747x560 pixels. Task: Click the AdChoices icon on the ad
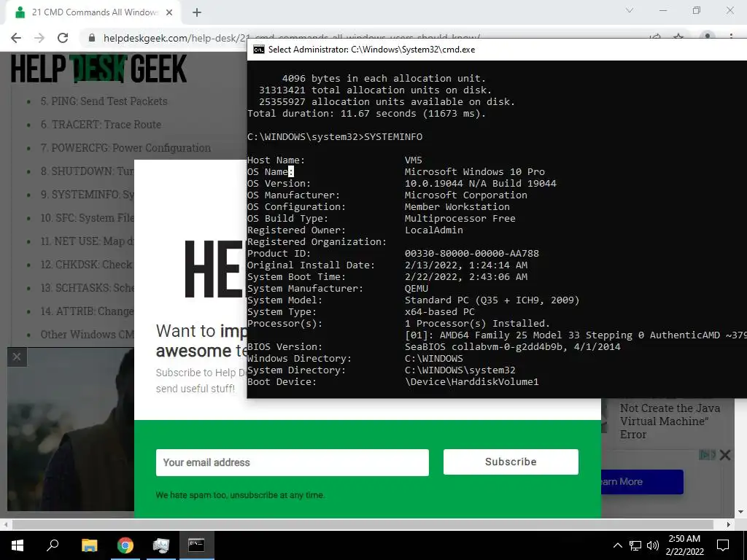pos(707,455)
